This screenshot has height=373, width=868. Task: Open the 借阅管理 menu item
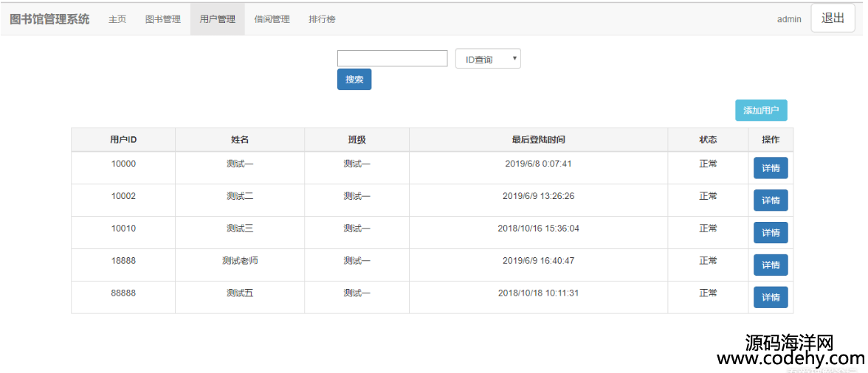[x=272, y=19]
